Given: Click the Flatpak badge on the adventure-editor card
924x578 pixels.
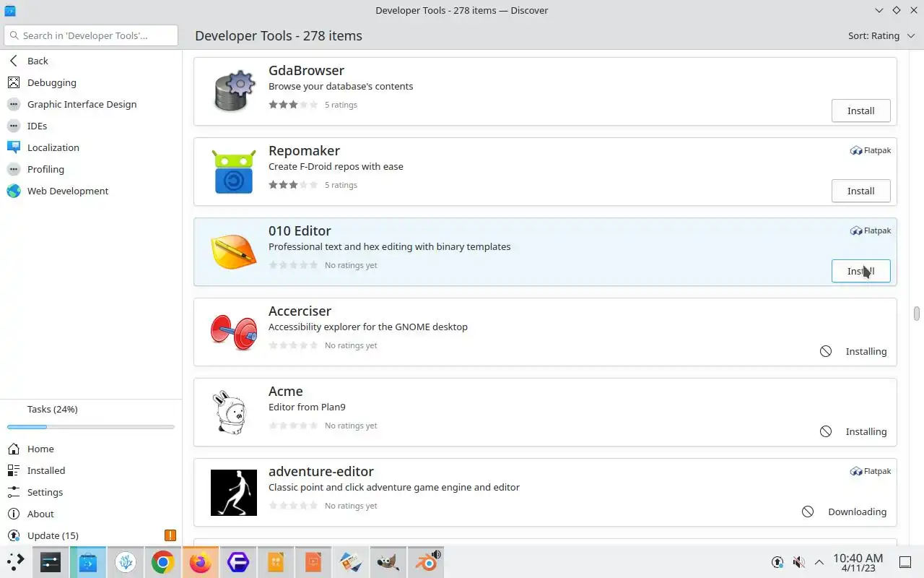Looking at the screenshot, I should 871,471.
